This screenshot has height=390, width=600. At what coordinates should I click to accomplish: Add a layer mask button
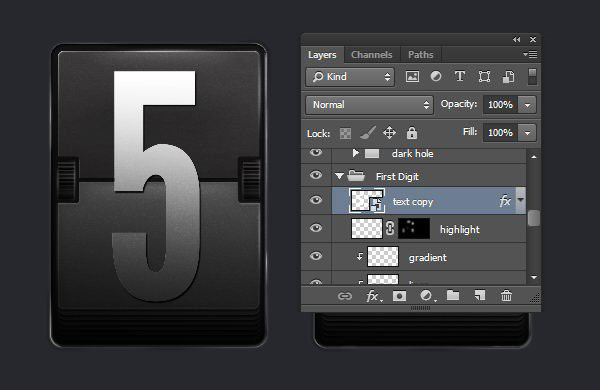[x=399, y=296]
